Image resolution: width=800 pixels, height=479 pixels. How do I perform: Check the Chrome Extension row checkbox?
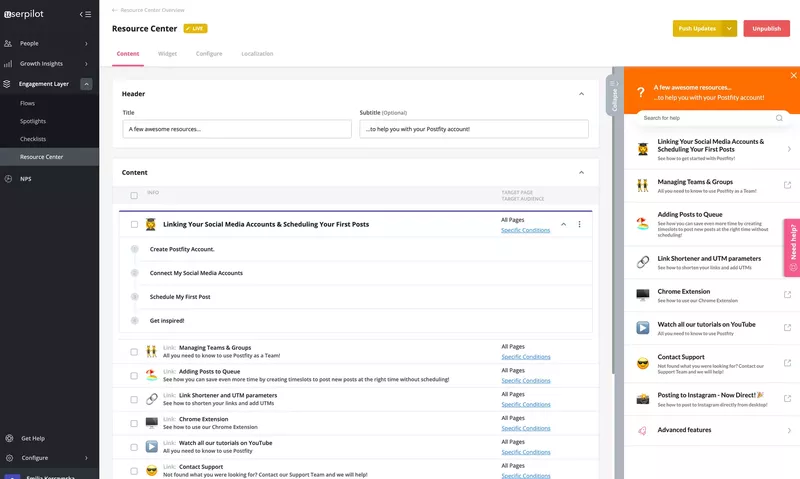pyautogui.click(x=134, y=423)
